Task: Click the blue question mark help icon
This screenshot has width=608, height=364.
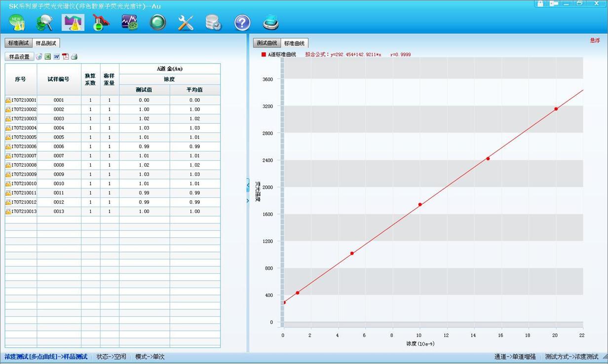Action: (x=242, y=23)
